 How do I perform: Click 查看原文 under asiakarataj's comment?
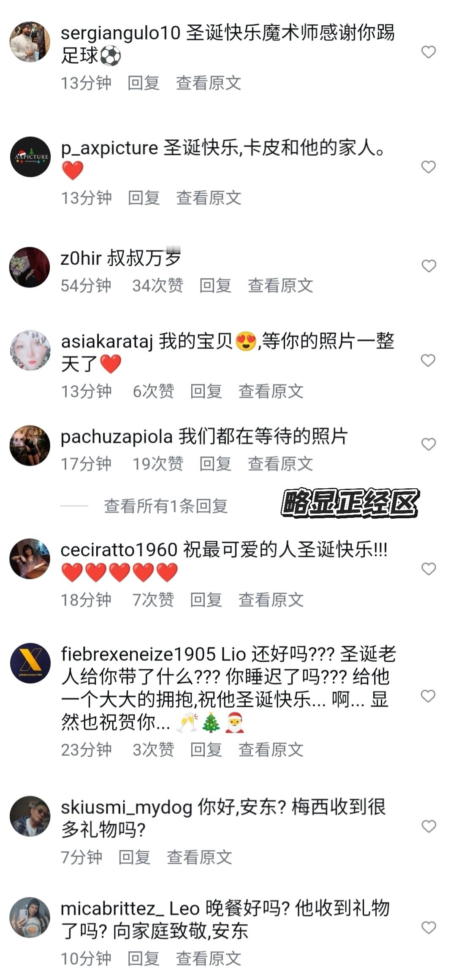click(271, 391)
